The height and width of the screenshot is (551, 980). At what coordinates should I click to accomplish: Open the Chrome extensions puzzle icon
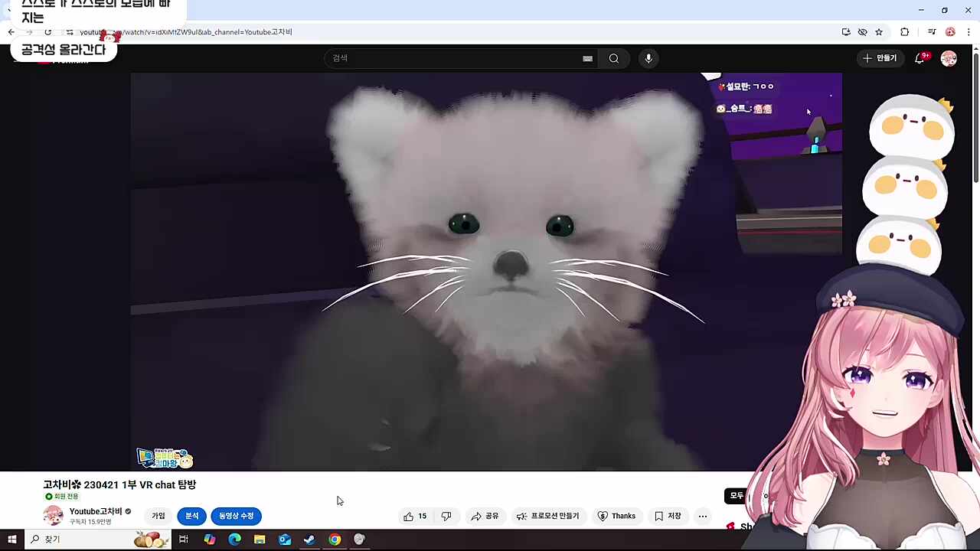coord(904,32)
